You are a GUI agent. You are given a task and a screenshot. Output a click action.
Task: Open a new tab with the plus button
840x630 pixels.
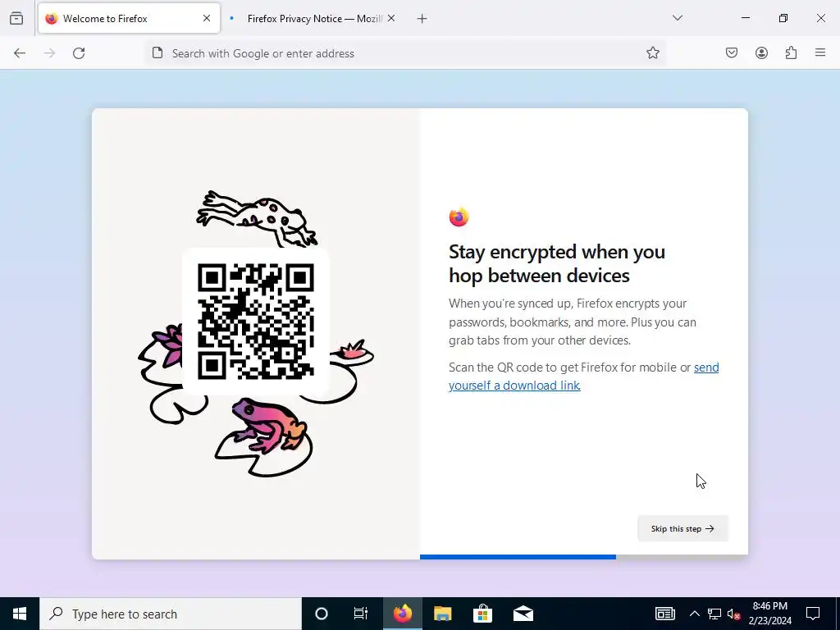pos(422,19)
